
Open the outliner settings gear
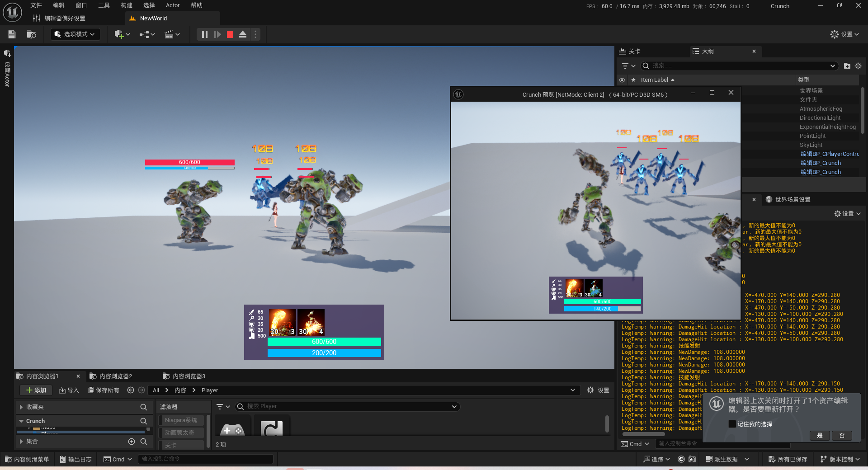click(x=858, y=66)
